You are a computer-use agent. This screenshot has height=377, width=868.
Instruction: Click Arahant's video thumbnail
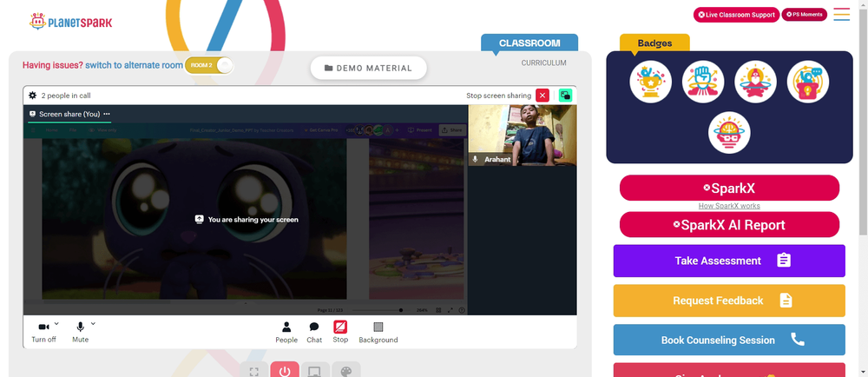click(x=522, y=136)
